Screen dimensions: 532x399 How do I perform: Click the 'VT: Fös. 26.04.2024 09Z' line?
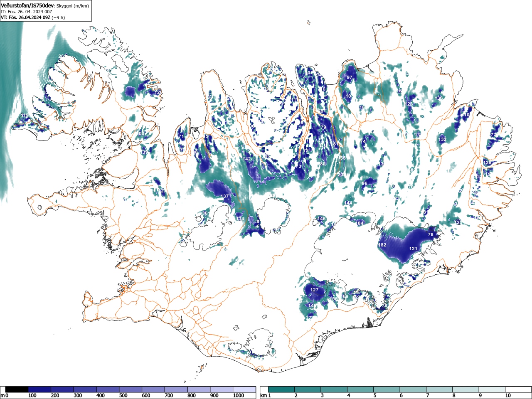tap(26, 18)
